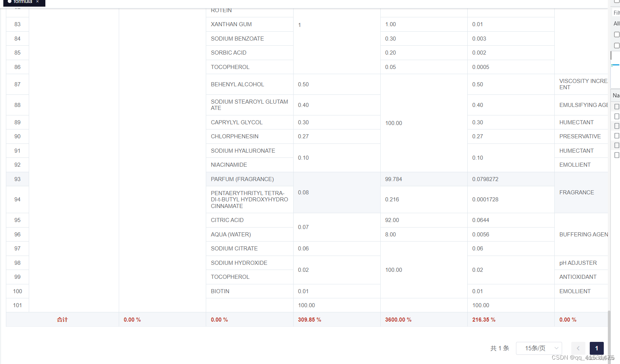Click the 合计 totals row

pyautogui.click(x=62, y=319)
